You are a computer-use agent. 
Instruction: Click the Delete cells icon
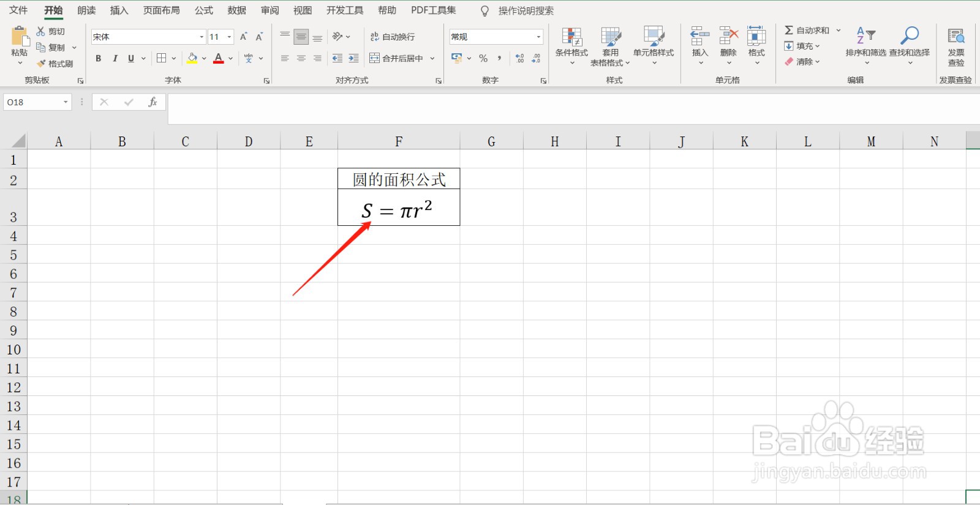pyautogui.click(x=729, y=36)
